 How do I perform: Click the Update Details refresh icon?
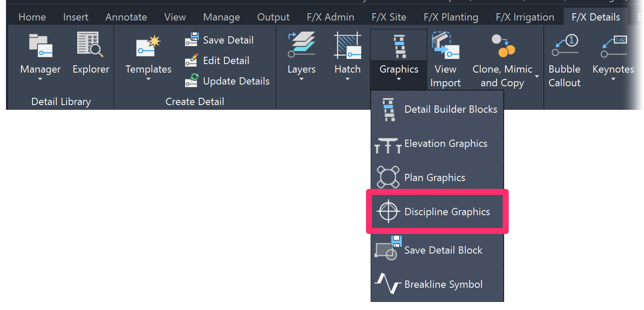pyautogui.click(x=192, y=81)
